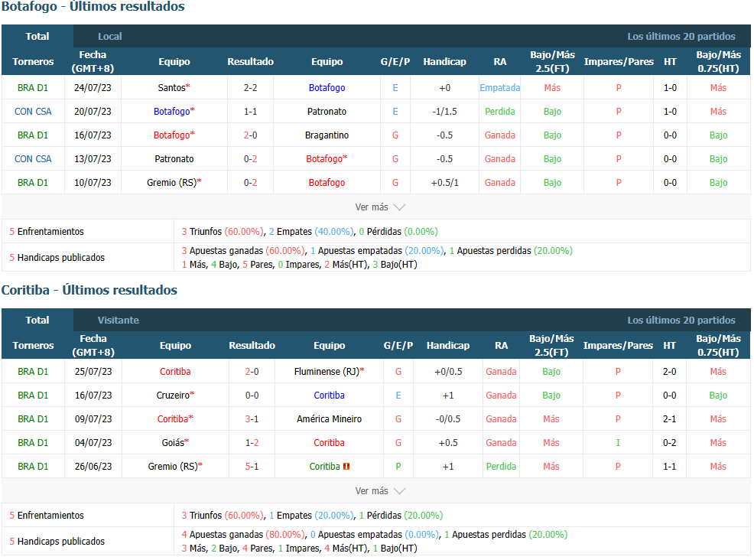Click the Handicap column header in Coritiba table
754x560 pixels.
pyautogui.click(x=447, y=346)
